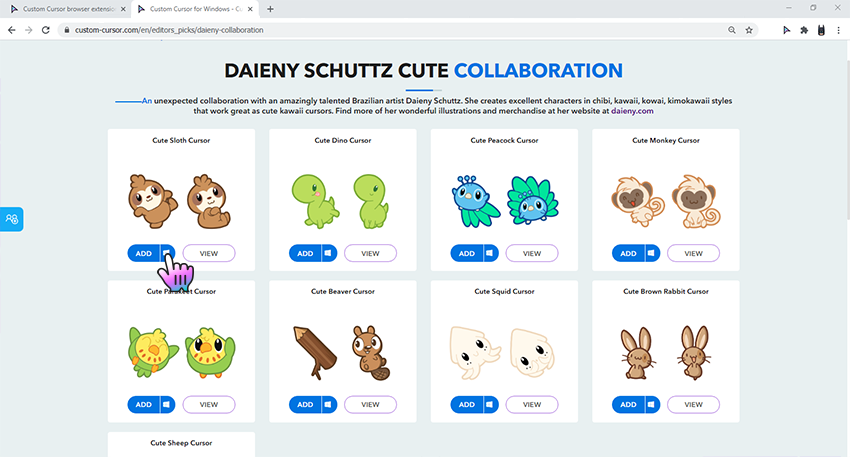Click Windows icon on Cute Monkey card
The height and width of the screenshot is (457, 850).
pos(652,253)
